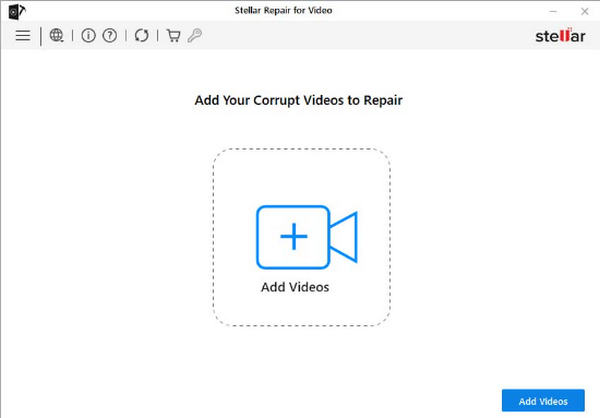Click the key activation icon
This screenshot has width=600, height=418.
pos(194,36)
